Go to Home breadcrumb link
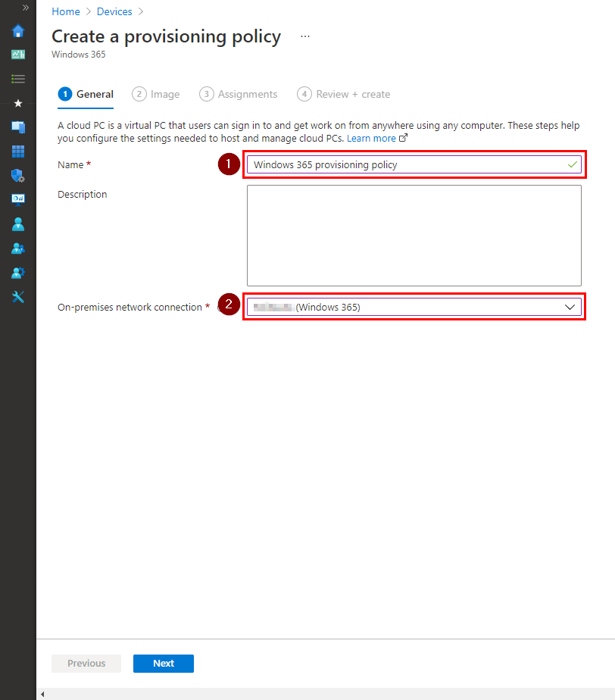 66,11
